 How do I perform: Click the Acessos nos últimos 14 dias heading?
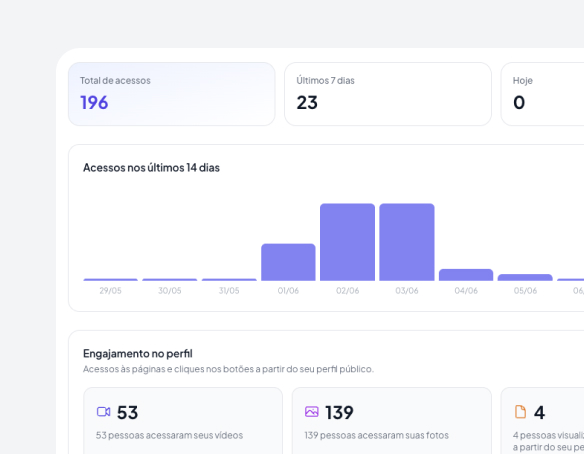(151, 168)
